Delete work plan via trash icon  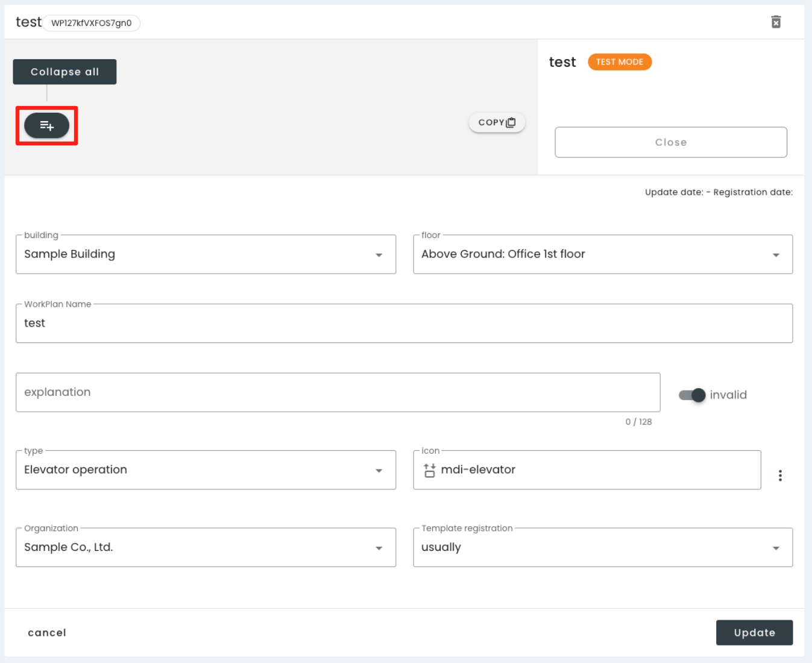pos(776,22)
